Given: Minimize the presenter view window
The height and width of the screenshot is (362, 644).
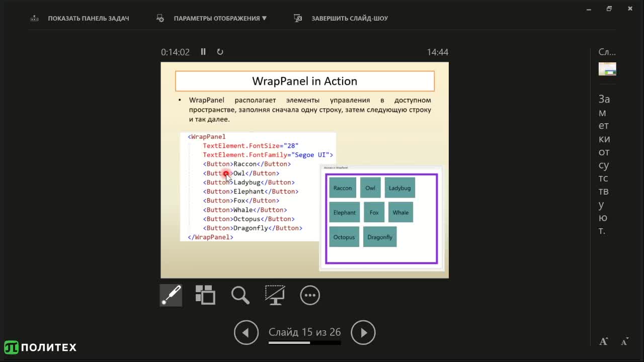Looking at the screenshot, I should (589, 9).
